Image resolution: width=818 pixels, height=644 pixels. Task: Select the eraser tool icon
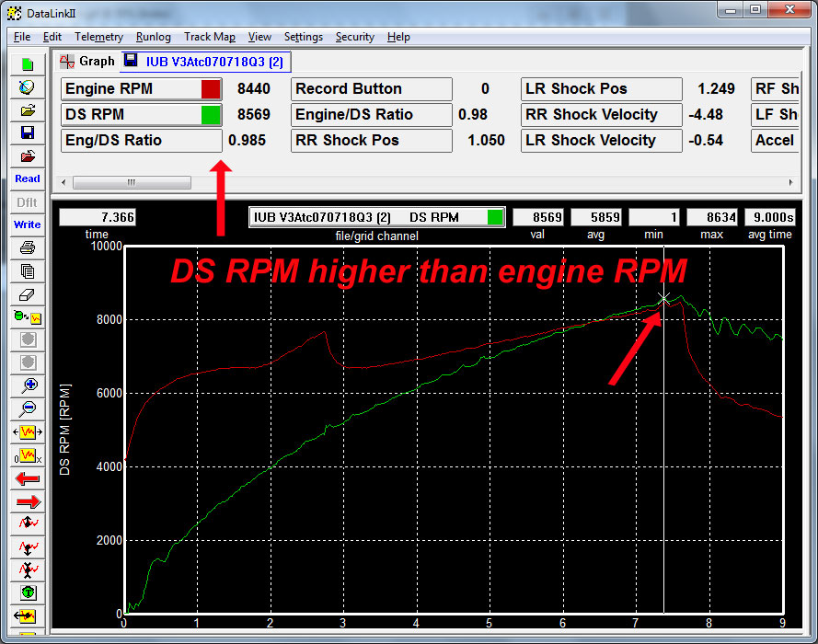28,293
